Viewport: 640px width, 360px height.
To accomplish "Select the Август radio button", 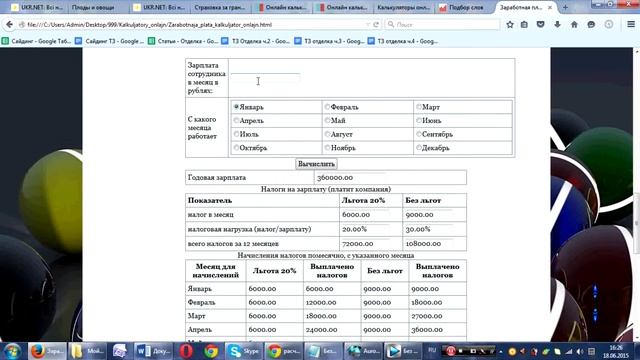I will click(327, 134).
